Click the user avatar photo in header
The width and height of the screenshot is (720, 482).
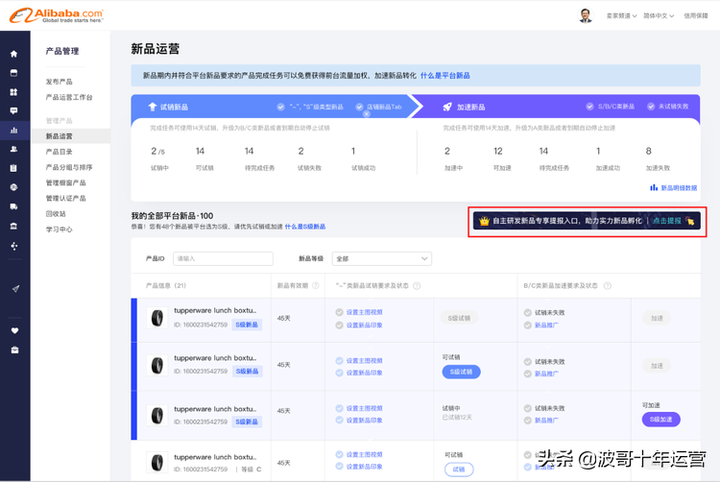click(585, 15)
